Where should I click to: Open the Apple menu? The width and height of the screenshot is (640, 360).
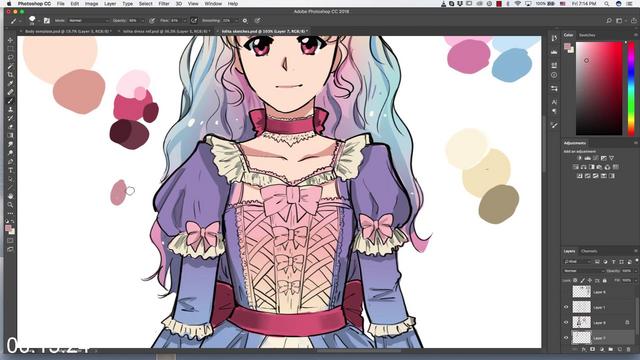point(9,3)
